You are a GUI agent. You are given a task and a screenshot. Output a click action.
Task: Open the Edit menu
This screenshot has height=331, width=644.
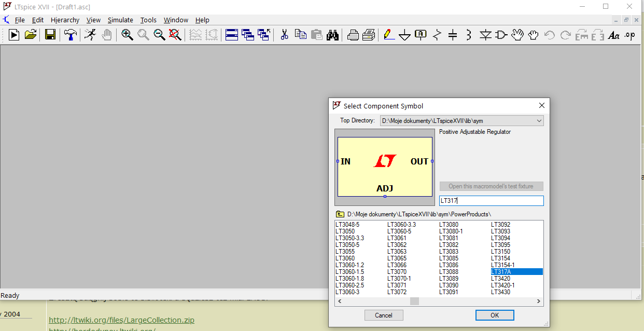38,20
